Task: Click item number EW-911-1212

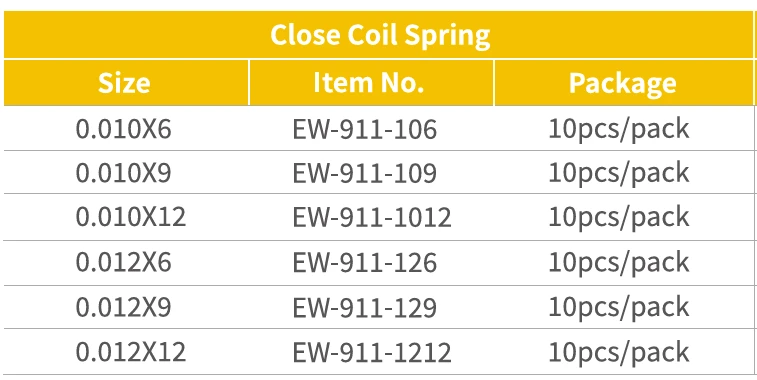Action: point(372,352)
